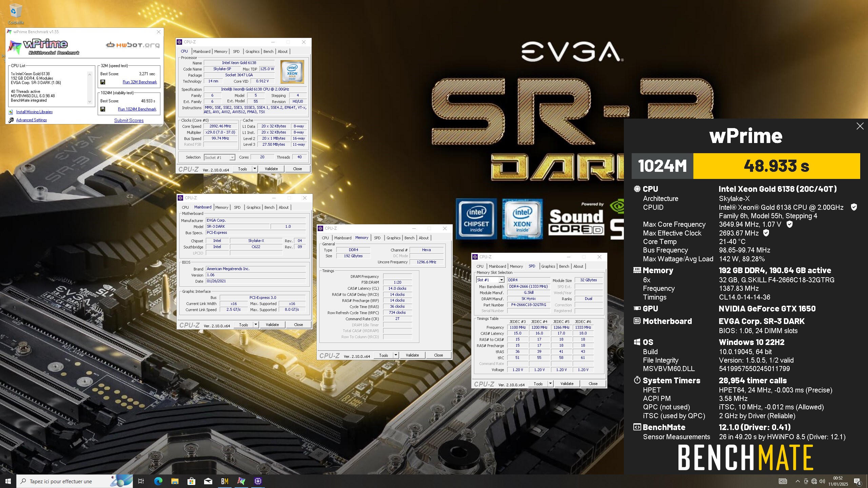
Task: Click the search magnifier in the taskbar
Action: click(23, 481)
